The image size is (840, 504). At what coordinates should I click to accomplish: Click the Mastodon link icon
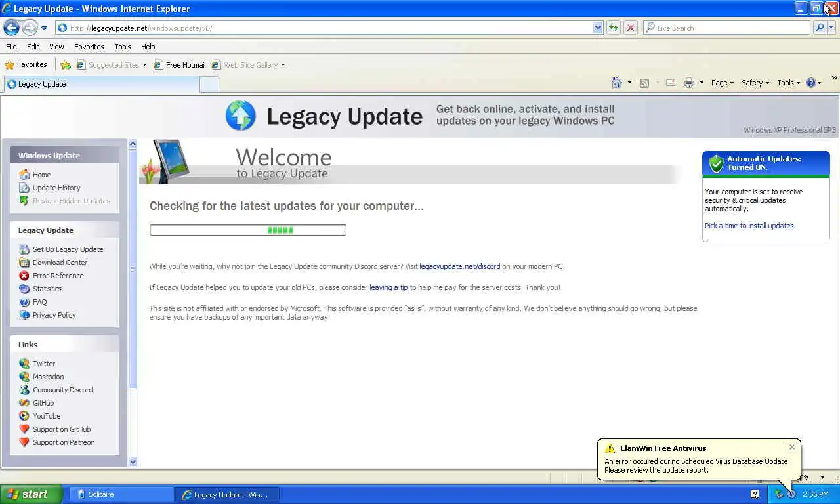pos(24,377)
